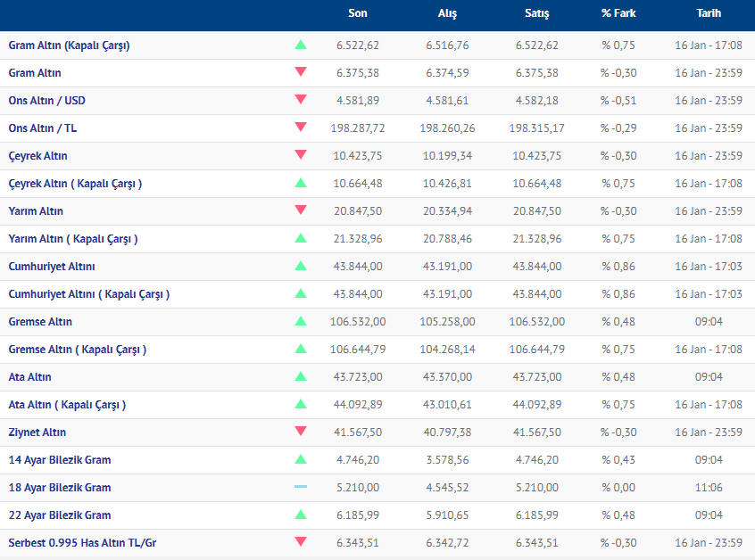Click the green up arrow beside Gram Altın (Kapalı Çarşı)

point(301,45)
